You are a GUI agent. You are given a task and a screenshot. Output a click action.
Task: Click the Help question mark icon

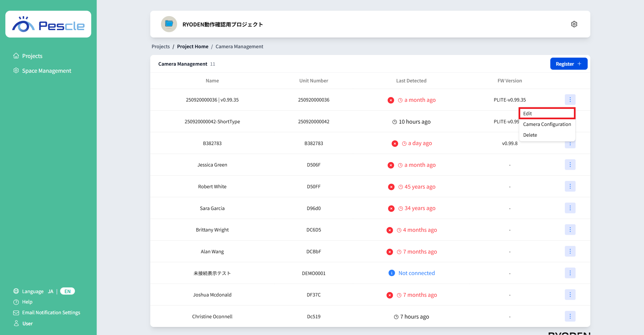[16, 302]
